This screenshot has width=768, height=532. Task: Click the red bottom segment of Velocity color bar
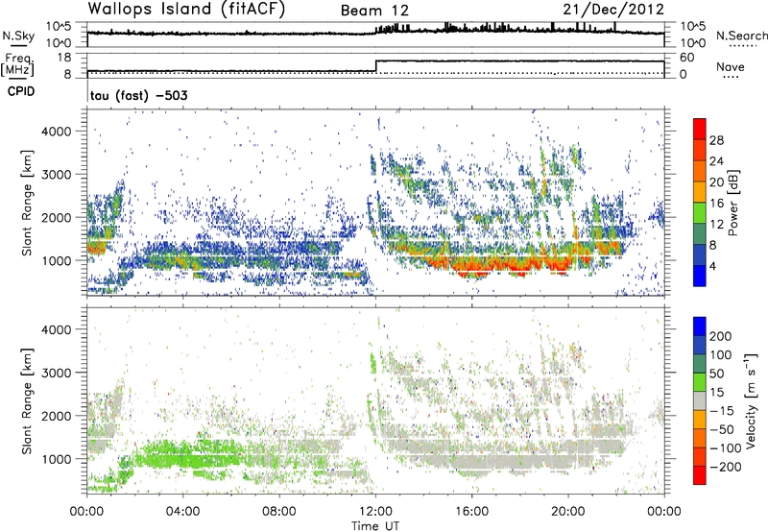(x=700, y=475)
